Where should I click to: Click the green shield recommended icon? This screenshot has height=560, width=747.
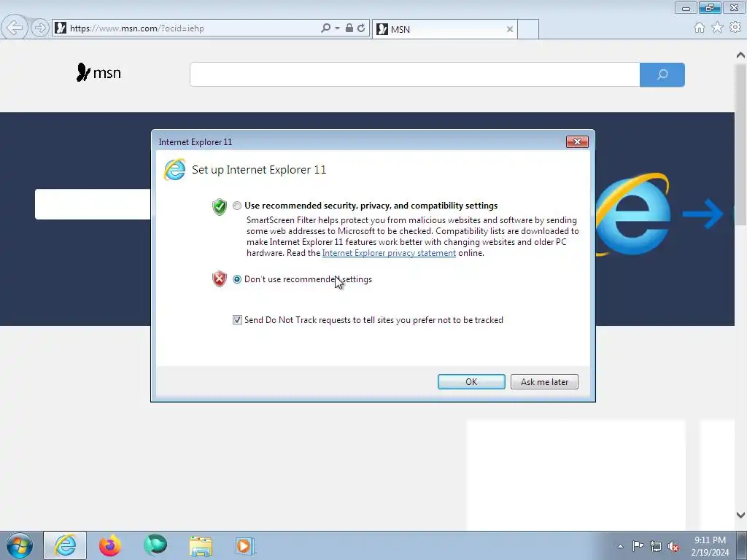(x=219, y=206)
